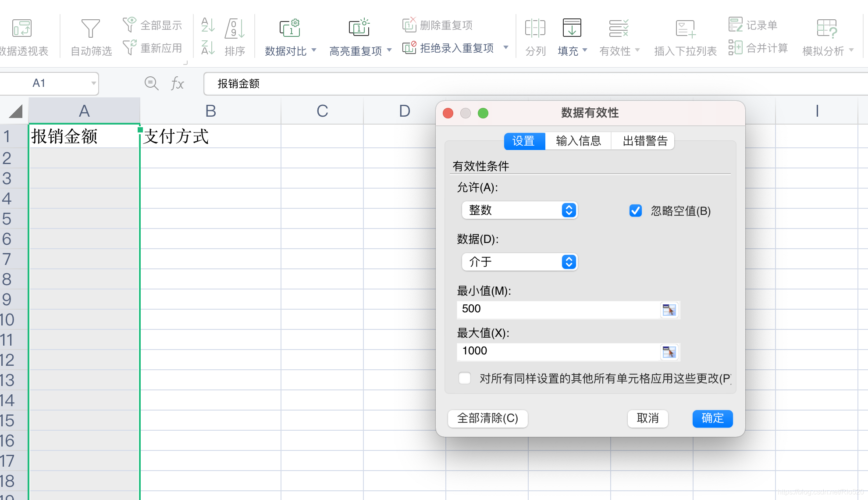Click the green zoom button of the dialog
Image resolution: width=868 pixels, height=500 pixels.
click(x=483, y=113)
